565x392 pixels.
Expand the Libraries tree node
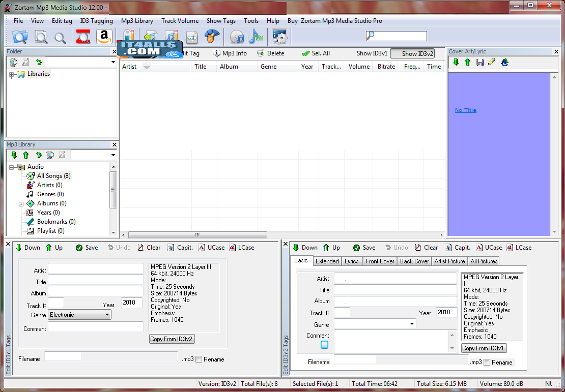tap(12, 75)
